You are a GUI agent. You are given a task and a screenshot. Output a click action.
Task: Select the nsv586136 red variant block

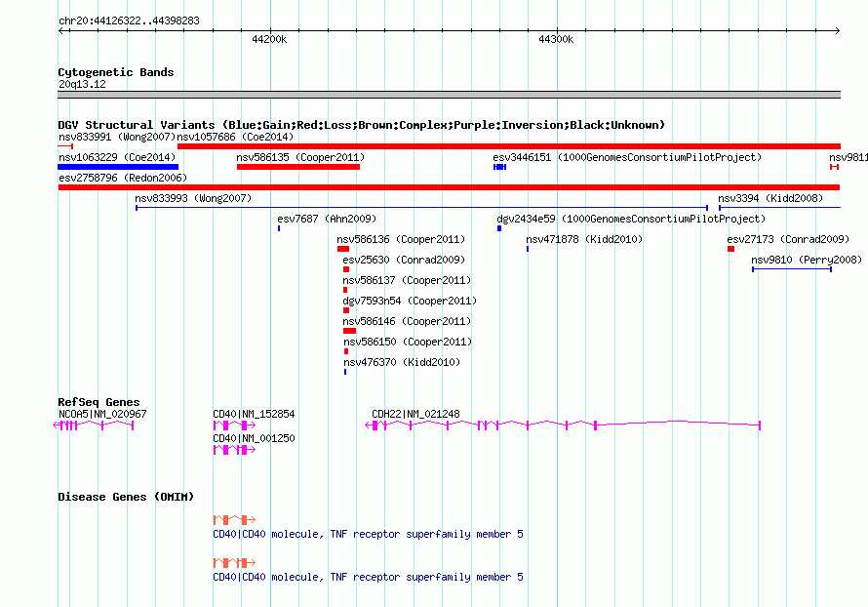tap(342, 249)
